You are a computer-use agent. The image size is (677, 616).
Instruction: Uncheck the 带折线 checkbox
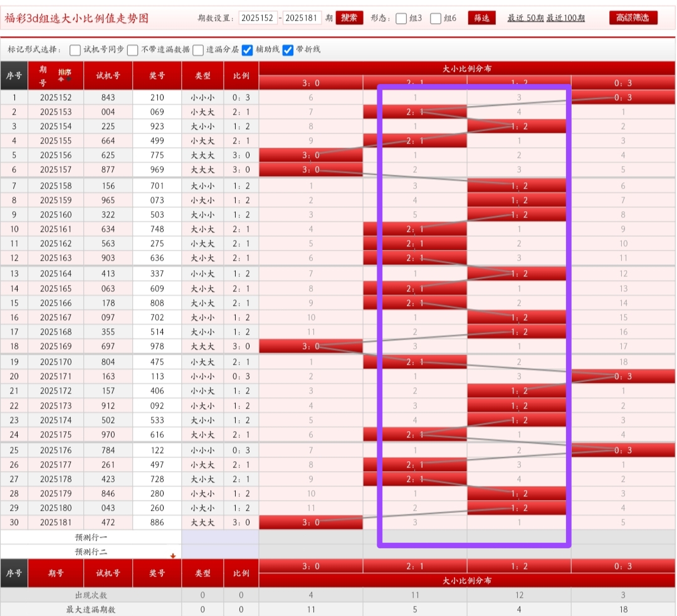288,50
